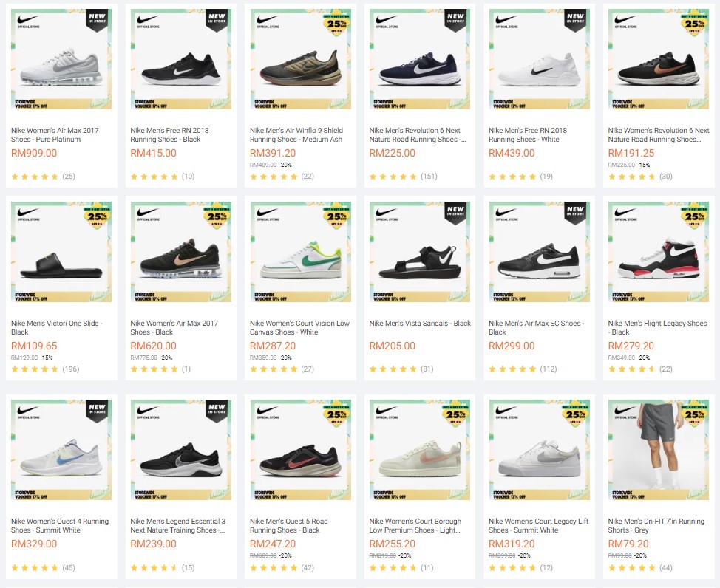
Task: Click New In Store badge on Quest 4 Summit White
Action: click(96, 408)
